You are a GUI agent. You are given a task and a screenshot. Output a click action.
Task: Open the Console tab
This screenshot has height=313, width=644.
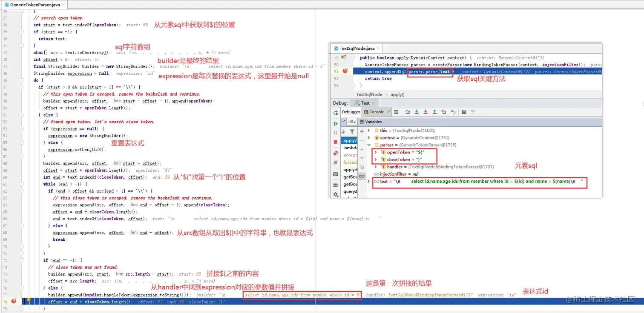click(x=377, y=112)
